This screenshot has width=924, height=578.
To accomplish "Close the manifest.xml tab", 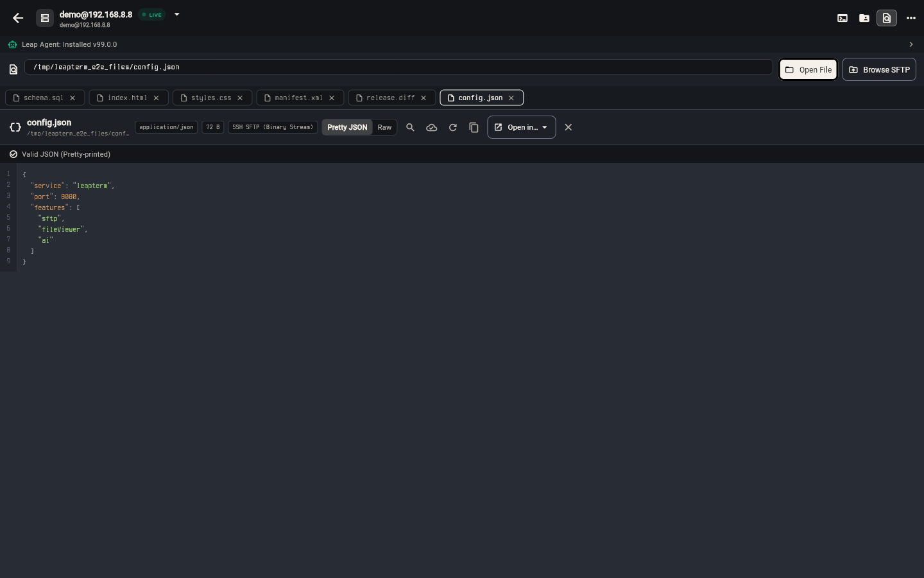I will pos(332,98).
